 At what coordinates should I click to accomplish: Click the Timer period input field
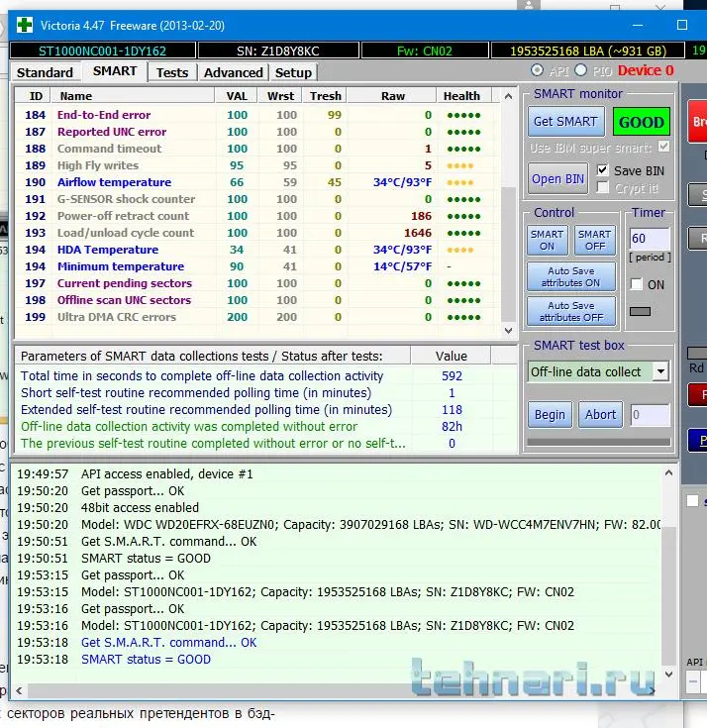point(650,239)
